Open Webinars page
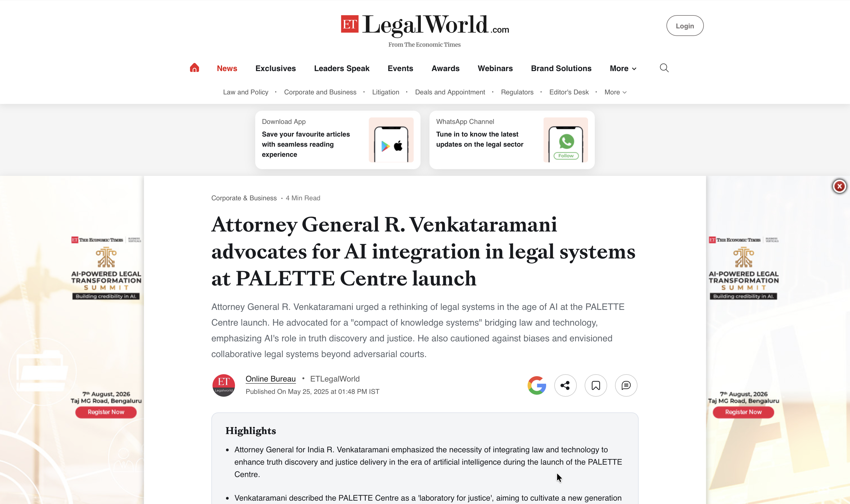Image resolution: width=850 pixels, height=504 pixels. click(495, 68)
